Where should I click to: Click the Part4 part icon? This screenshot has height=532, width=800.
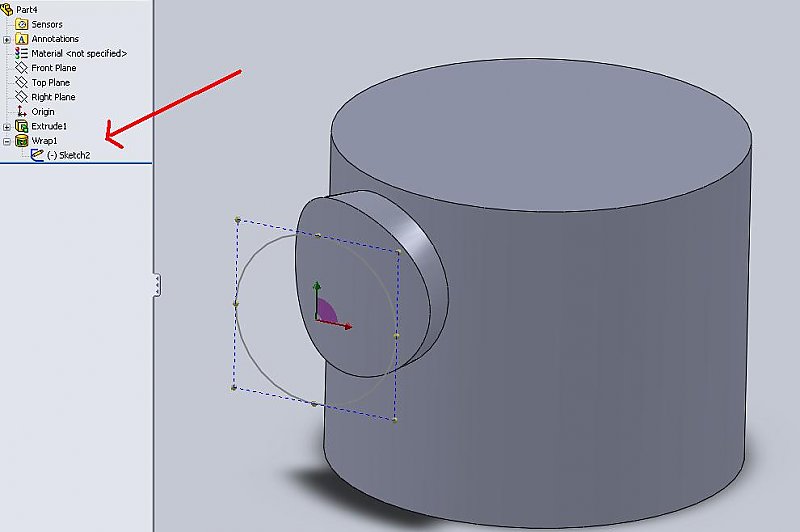coord(7,9)
